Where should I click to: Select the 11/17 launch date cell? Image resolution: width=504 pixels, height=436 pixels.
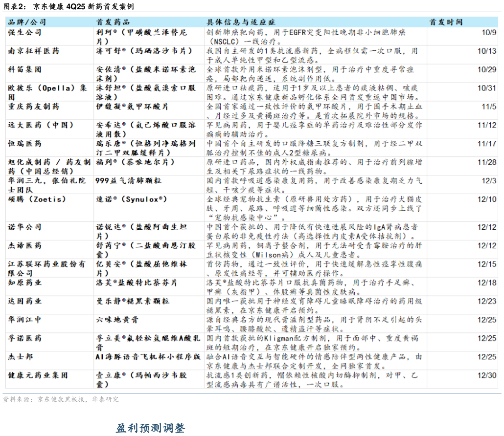pos(487,144)
